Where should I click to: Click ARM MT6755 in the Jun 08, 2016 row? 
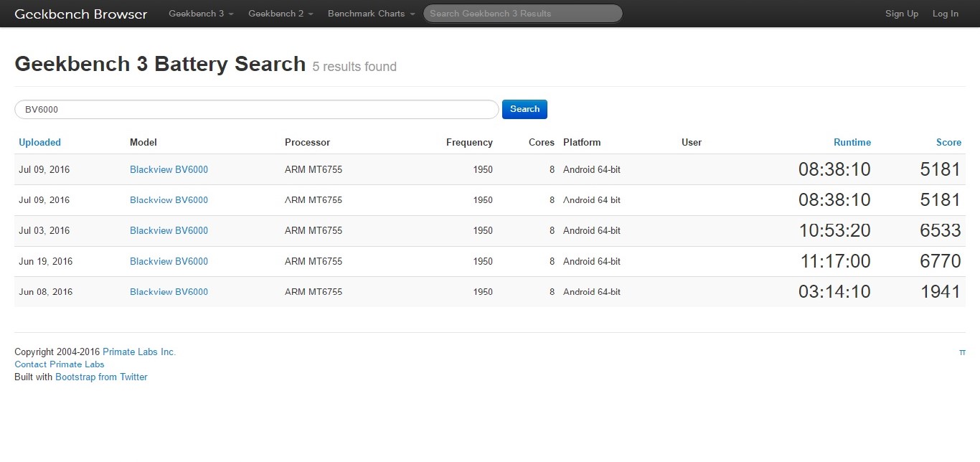(x=314, y=292)
